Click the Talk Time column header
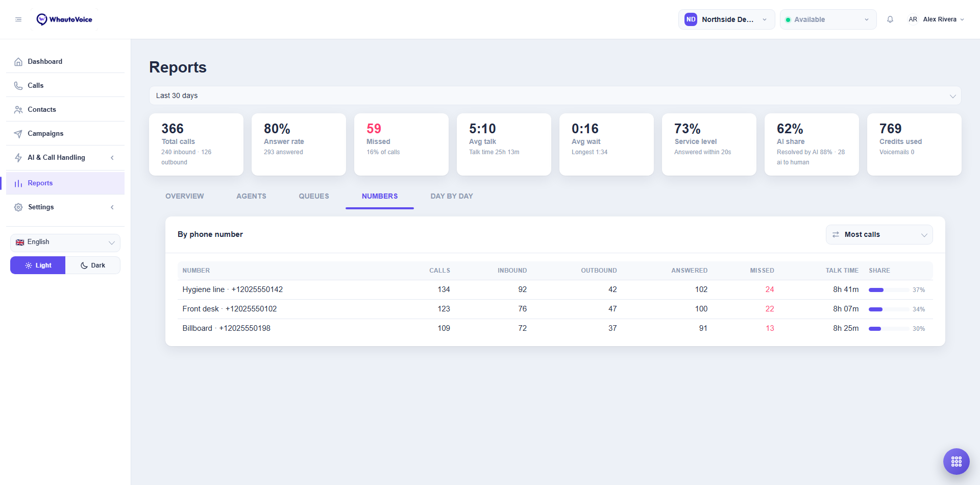The height and width of the screenshot is (485, 980). [842, 271]
